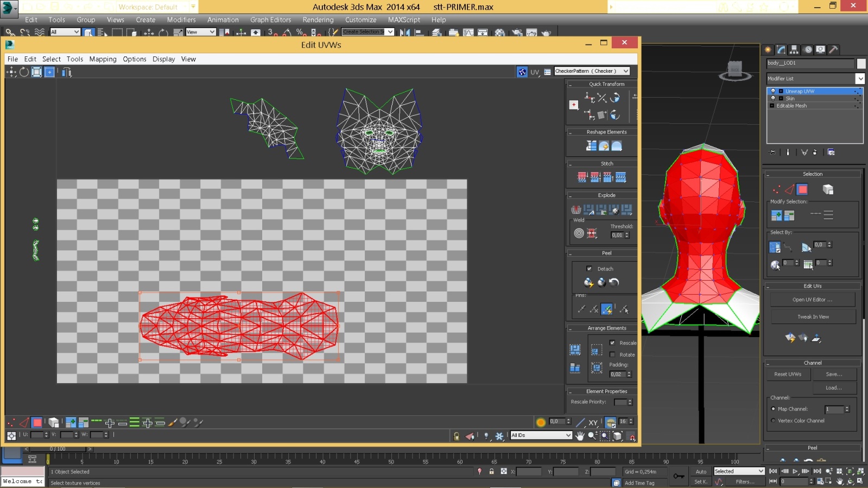Click the Open UV Editor button

point(812,300)
